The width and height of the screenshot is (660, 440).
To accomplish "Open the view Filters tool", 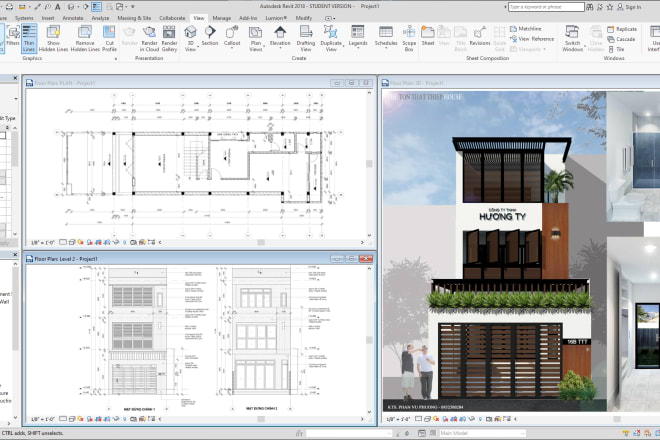I will (x=13, y=35).
